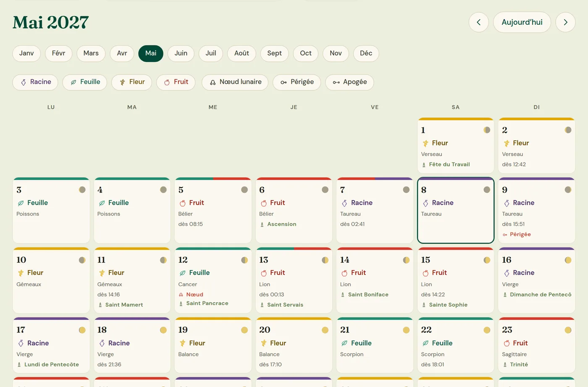The height and width of the screenshot is (387, 588).
Task: Click the root icon on day 7
Action: [344, 203]
